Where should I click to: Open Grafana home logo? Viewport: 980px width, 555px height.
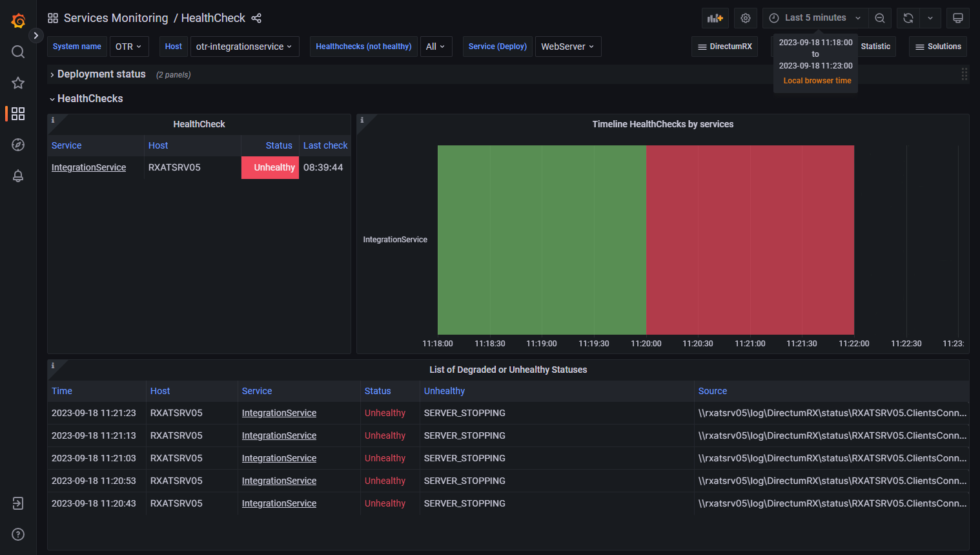[18, 21]
